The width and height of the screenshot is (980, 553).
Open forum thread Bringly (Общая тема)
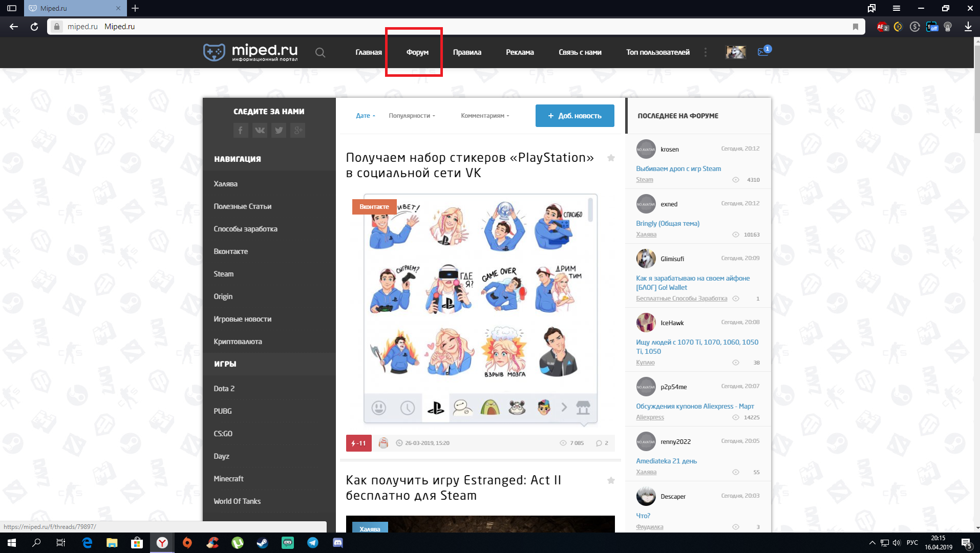click(x=668, y=223)
